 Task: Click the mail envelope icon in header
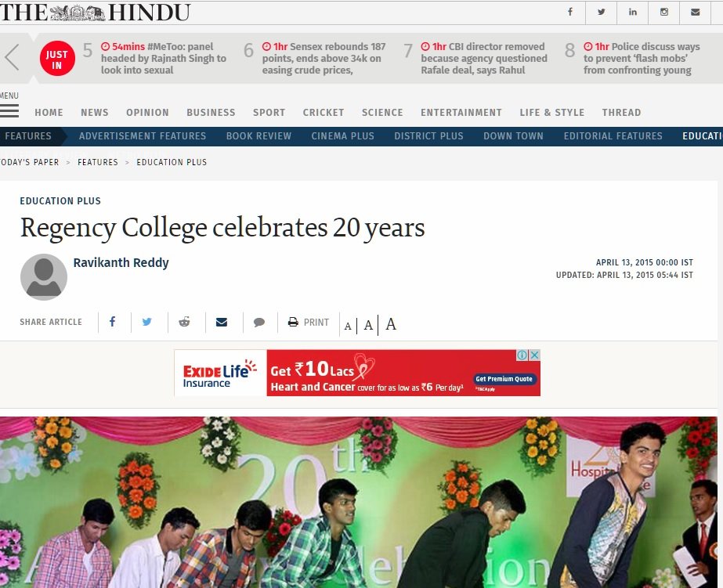click(x=696, y=12)
